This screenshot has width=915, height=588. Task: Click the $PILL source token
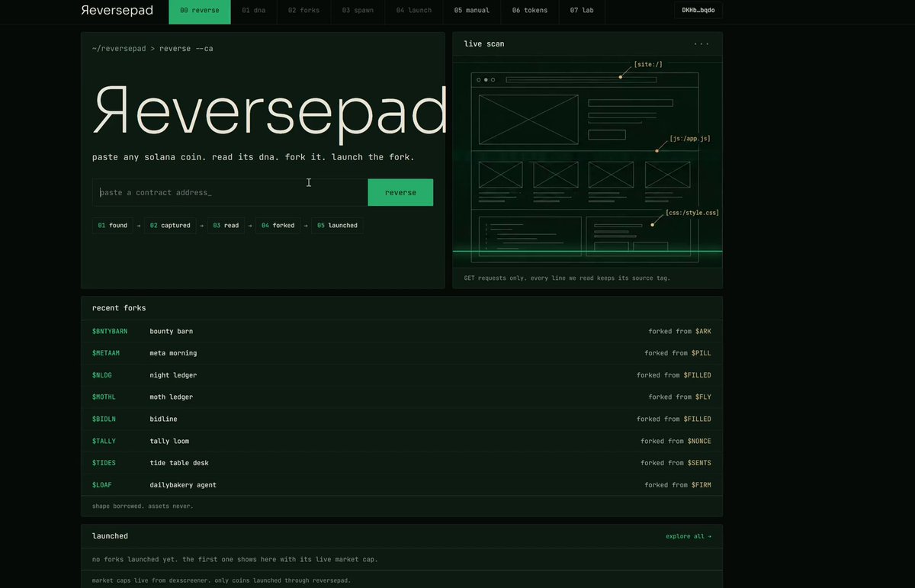click(701, 353)
